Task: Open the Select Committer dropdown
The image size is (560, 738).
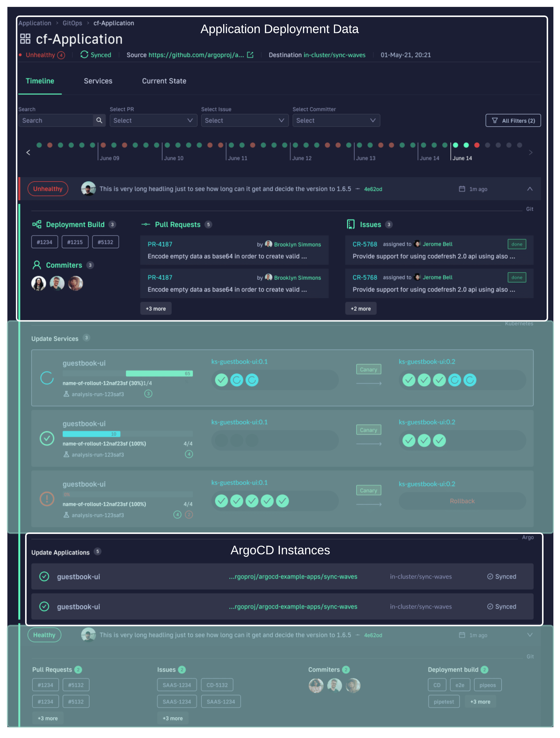Action: pos(336,120)
